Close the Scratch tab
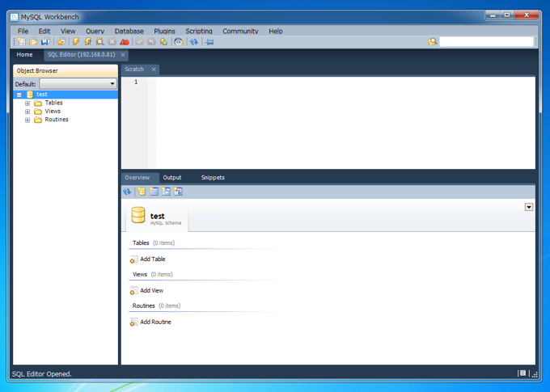550x392 pixels. coord(154,70)
